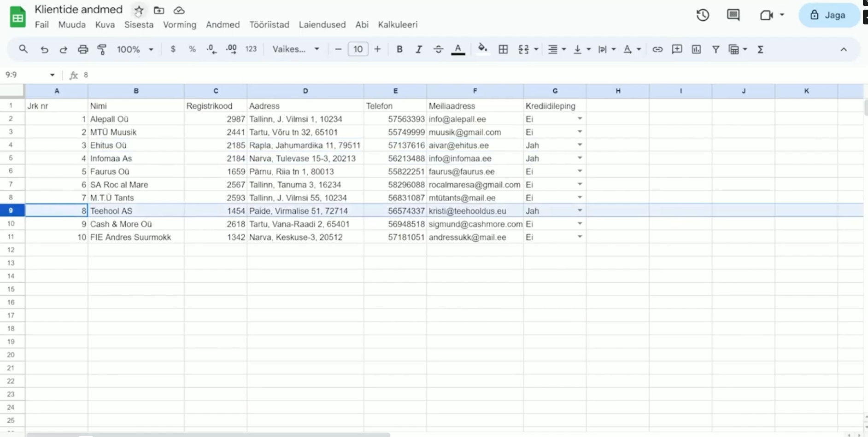Undo the last action
Screen dimensions: 868x437
click(44, 49)
